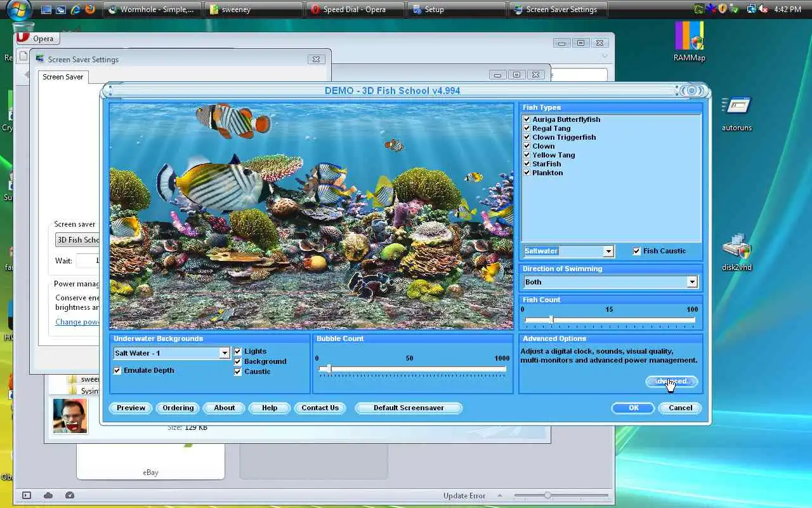The image size is (812, 508).
Task: Disable the Fish Caustic option
Action: pyautogui.click(x=637, y=251)
